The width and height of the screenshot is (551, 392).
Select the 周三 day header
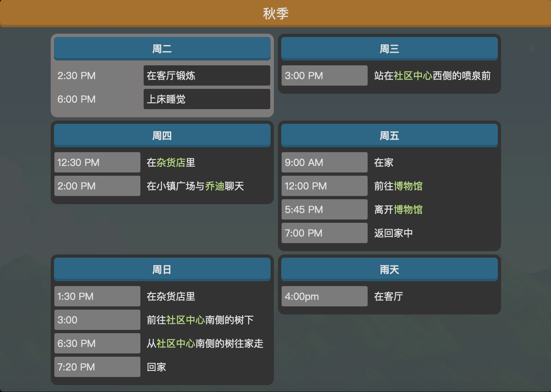[x=390, y=49]
